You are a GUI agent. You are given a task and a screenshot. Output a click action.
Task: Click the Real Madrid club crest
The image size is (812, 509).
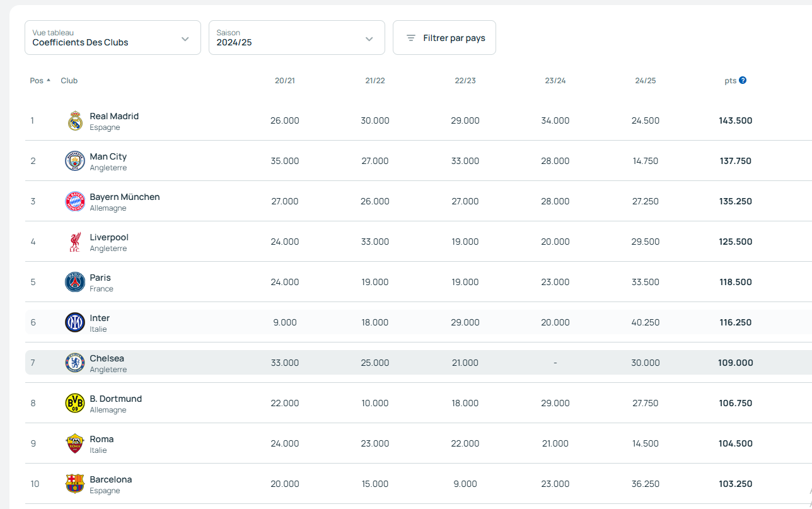pos(75,120)
